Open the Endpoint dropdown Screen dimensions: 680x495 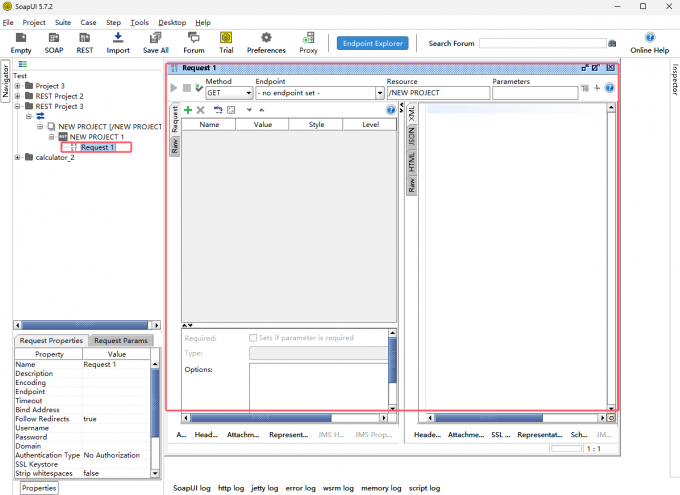379,93
